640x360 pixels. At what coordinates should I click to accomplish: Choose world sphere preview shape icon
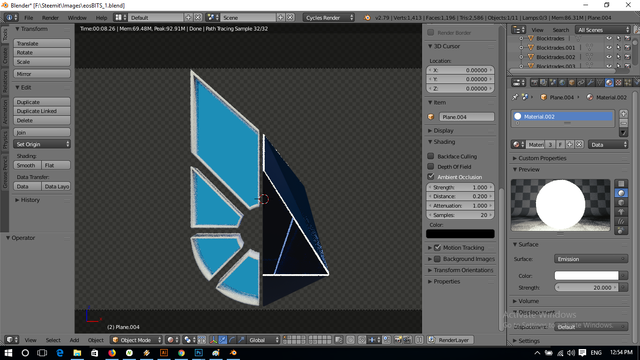tap(621, 231)
